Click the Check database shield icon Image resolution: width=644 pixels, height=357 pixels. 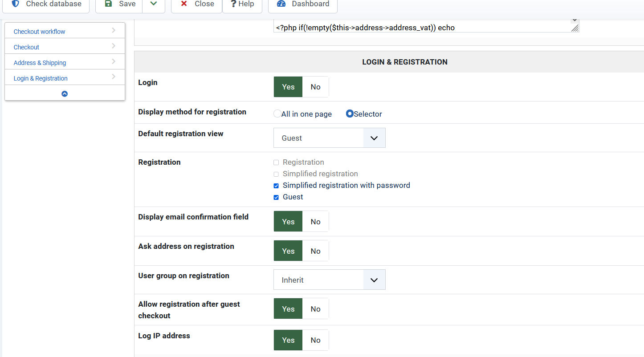[x=16, y=4]
